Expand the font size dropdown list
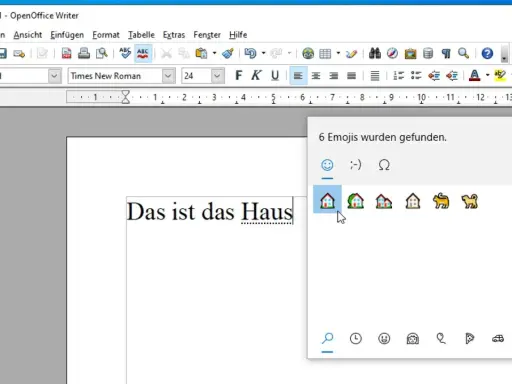 [217, 76]
